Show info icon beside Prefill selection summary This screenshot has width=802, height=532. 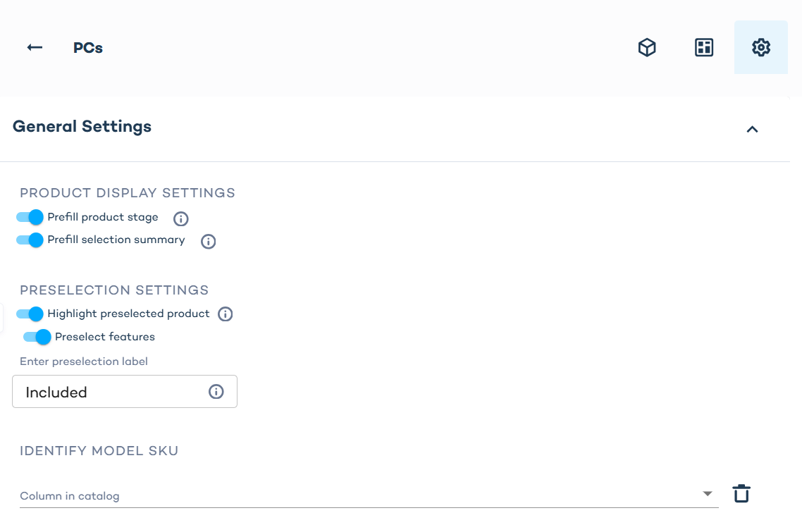[208, 241]
